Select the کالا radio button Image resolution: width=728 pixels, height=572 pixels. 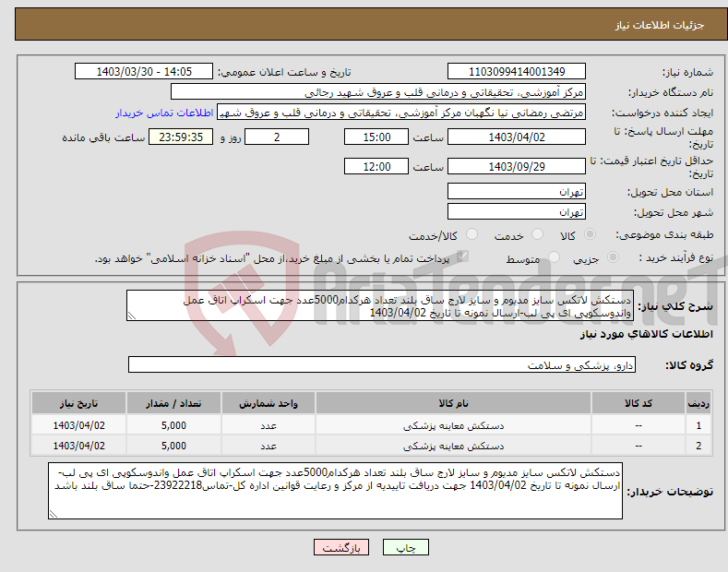[x=590, y=234]
